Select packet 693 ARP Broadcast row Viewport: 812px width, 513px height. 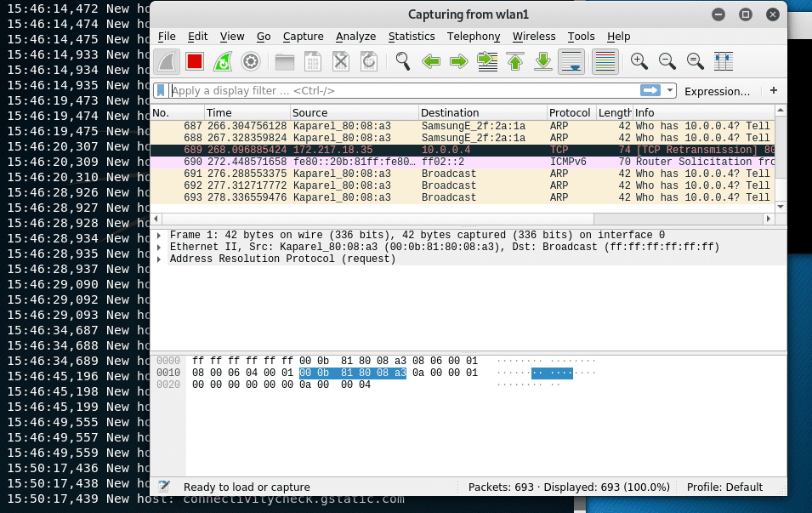pos(463,197)
